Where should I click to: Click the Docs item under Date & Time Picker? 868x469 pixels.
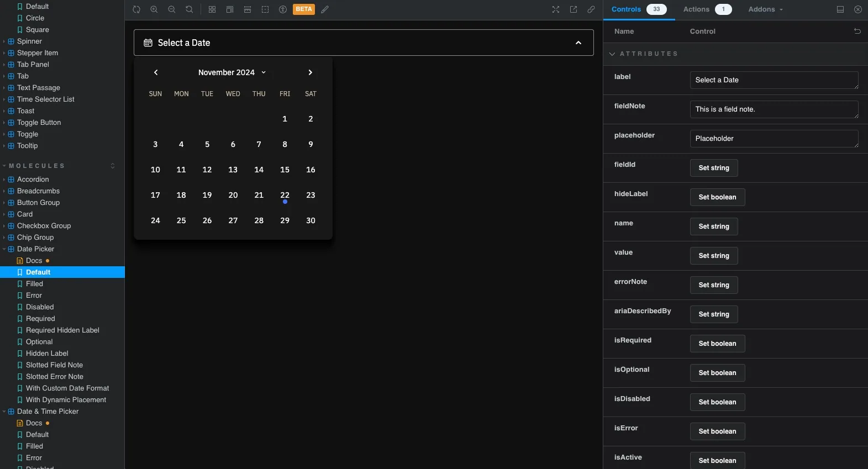(34, 423)
